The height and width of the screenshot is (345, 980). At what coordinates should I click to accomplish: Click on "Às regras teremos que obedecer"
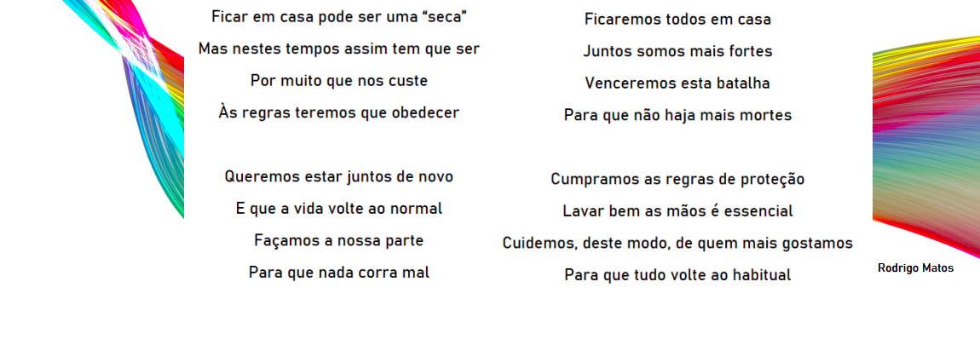tap(339, 112)
